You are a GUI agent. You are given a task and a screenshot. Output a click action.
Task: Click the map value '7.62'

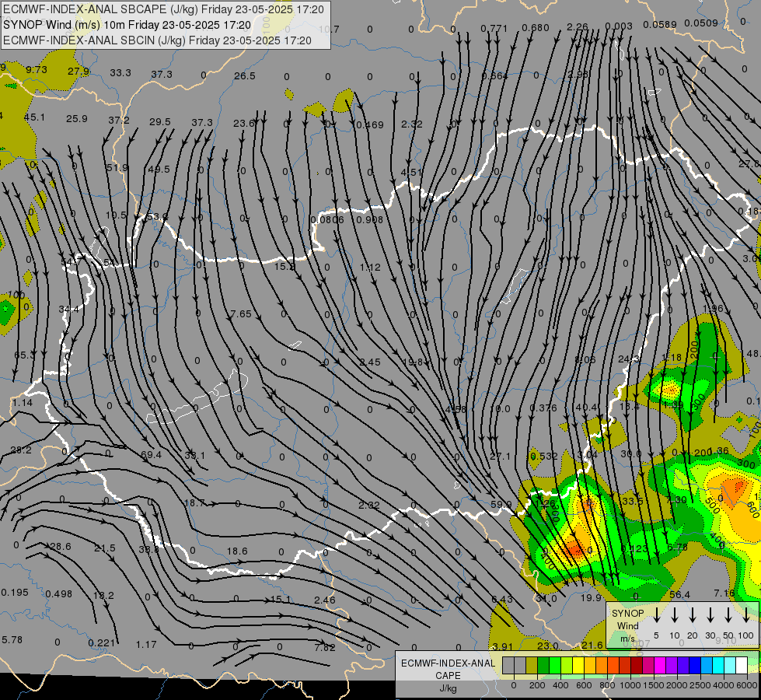[325, 648]
